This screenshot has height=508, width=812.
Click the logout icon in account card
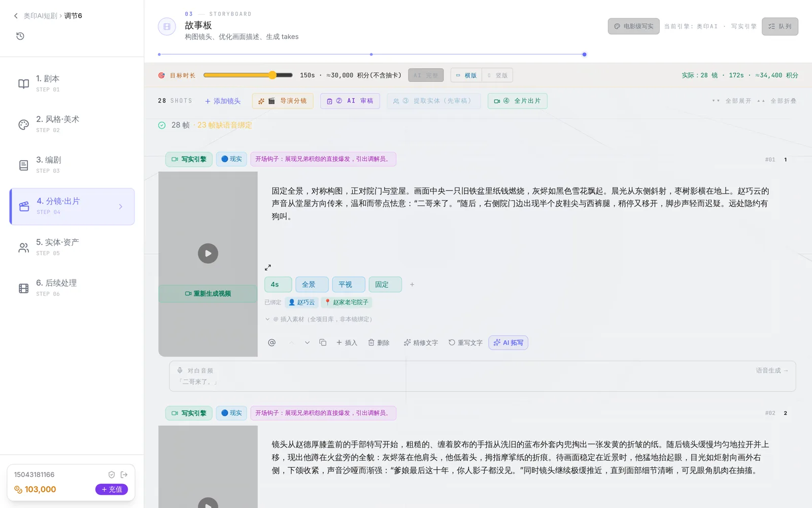click(x=124, y=474)
